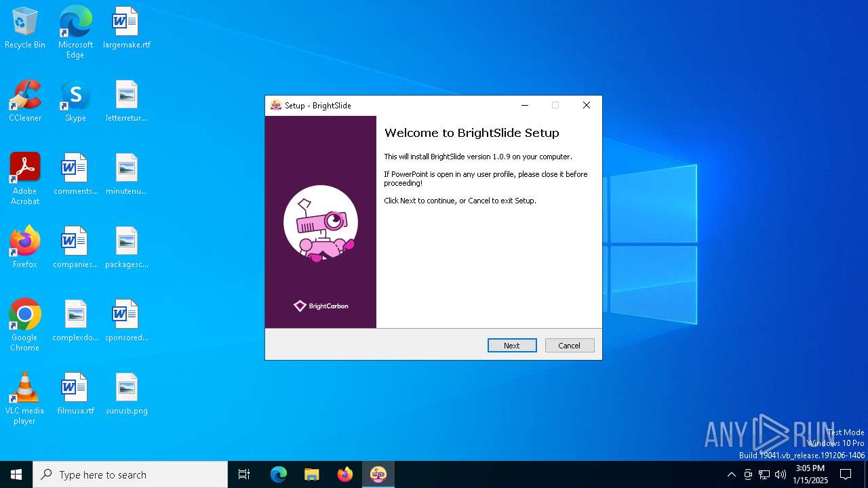868x488 pixels.
Task: Click the taskbar search box
Action: pos(130,474)
